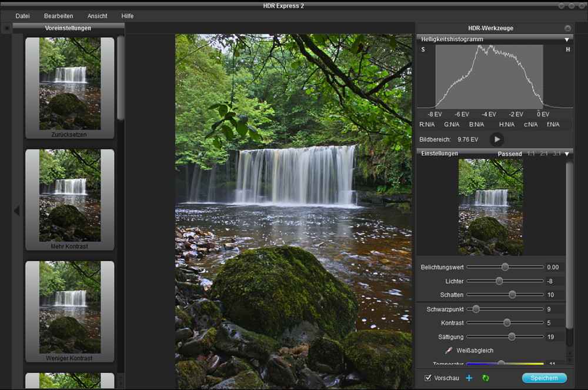
Task: Select the Mehr Kontrast preset thumbnail
Action: click(70, 200)
